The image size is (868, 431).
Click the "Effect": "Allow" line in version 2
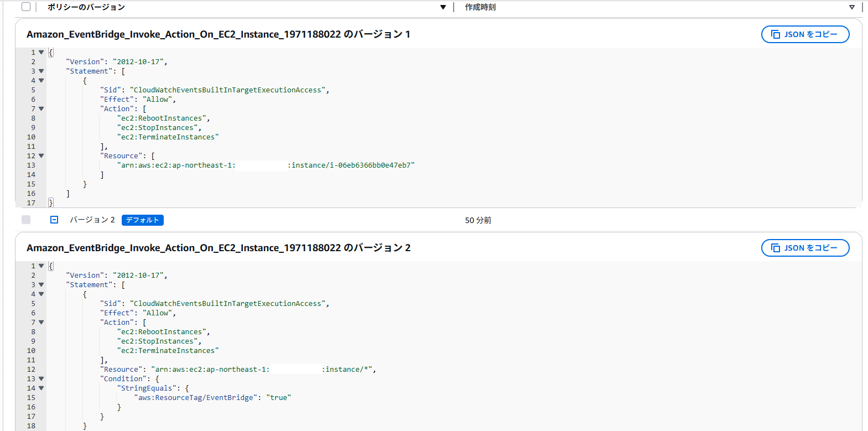click(138, 313)
